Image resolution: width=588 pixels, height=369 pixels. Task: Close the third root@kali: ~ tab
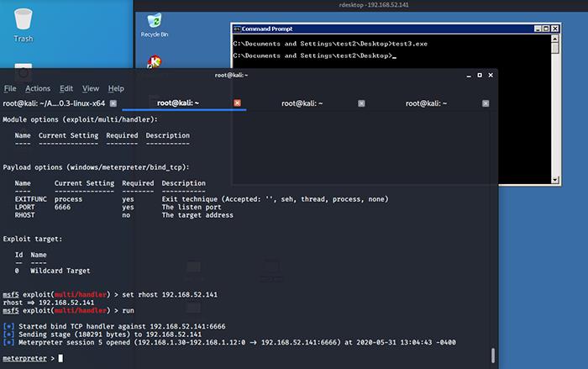pyautogui.click(x=361, y=103)
